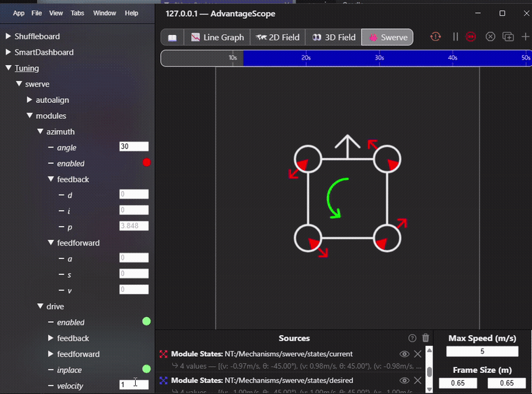The image size is (532, 394).
Task: Collapse the modules tree node
Action: click(29, 115)
